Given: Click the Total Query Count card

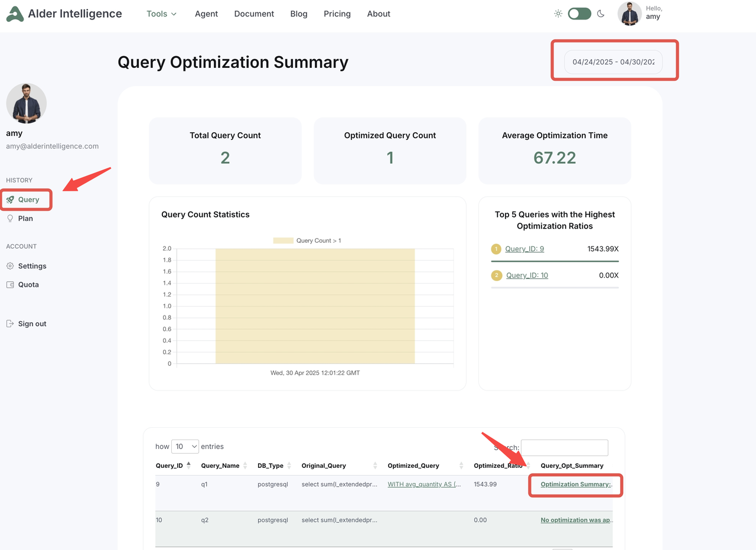Looking at the screenshot, I should [x=225, y=151].
